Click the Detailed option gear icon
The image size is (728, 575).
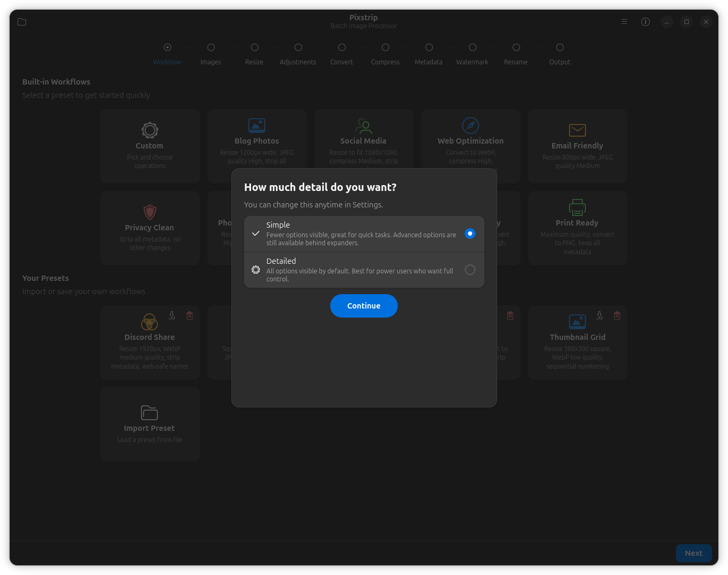(x=256, y=270)
